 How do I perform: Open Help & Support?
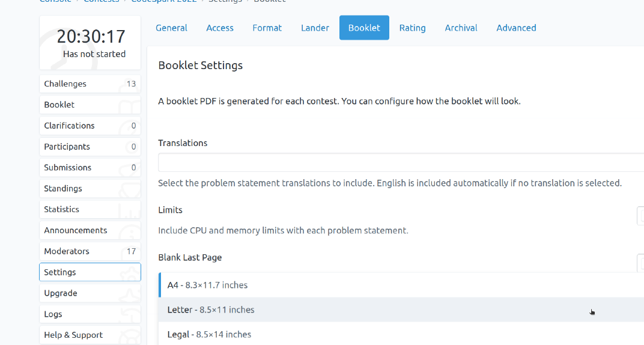click(90, 335)
